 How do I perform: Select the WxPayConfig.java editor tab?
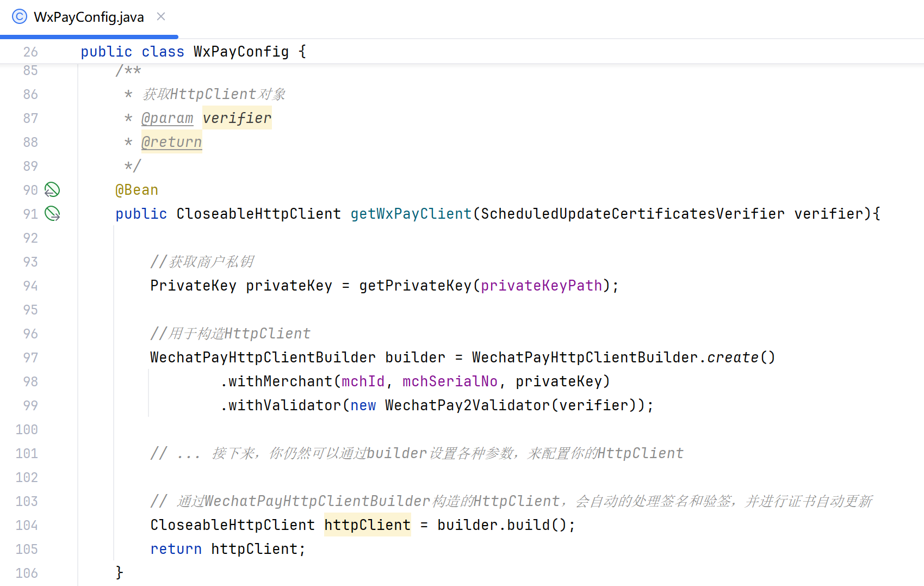point(87,17)
